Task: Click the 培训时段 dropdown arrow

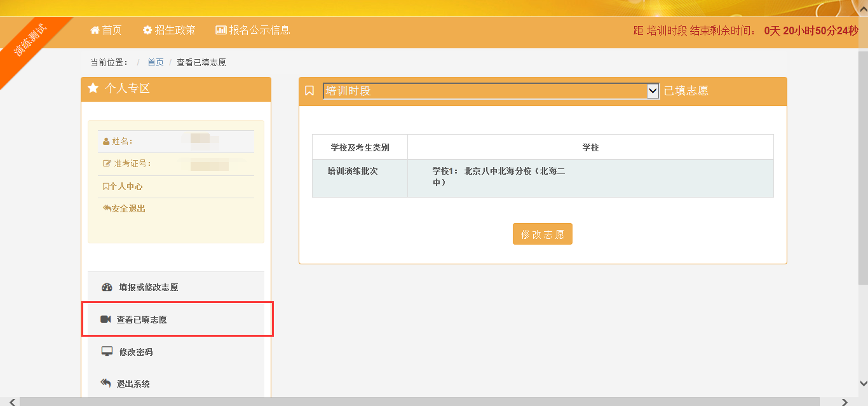Action: point(653,91)
